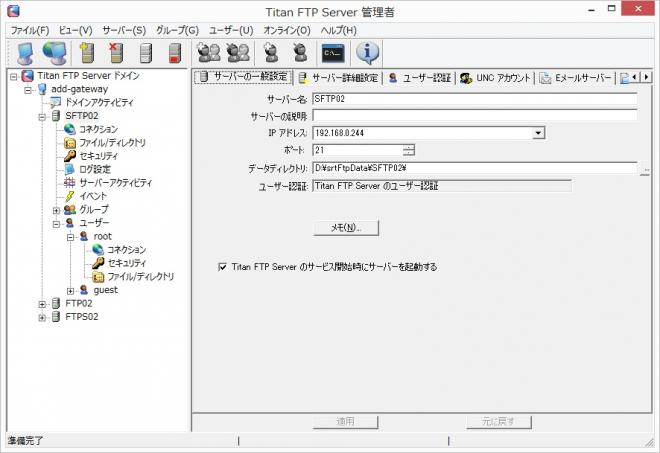Viewport: 660px width, 453px height.
Task: Select ログ設定 in the tree
Action: click(95, 169)
